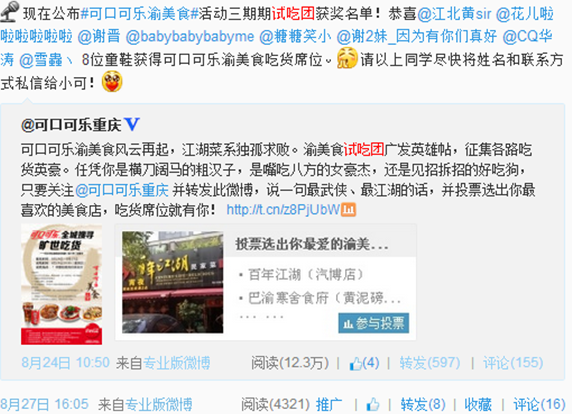Click the crying emoji in the post
Screen dimensions: 572x414
click(x=347, y=58)
